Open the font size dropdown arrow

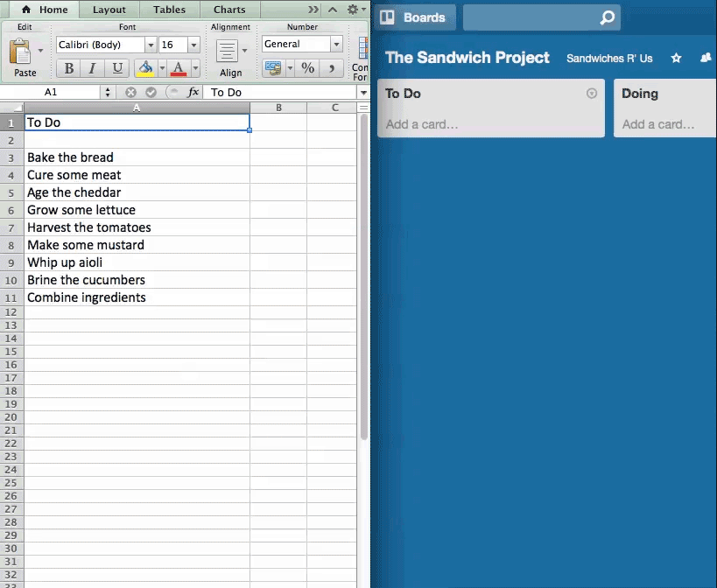(x=193, y=45)
